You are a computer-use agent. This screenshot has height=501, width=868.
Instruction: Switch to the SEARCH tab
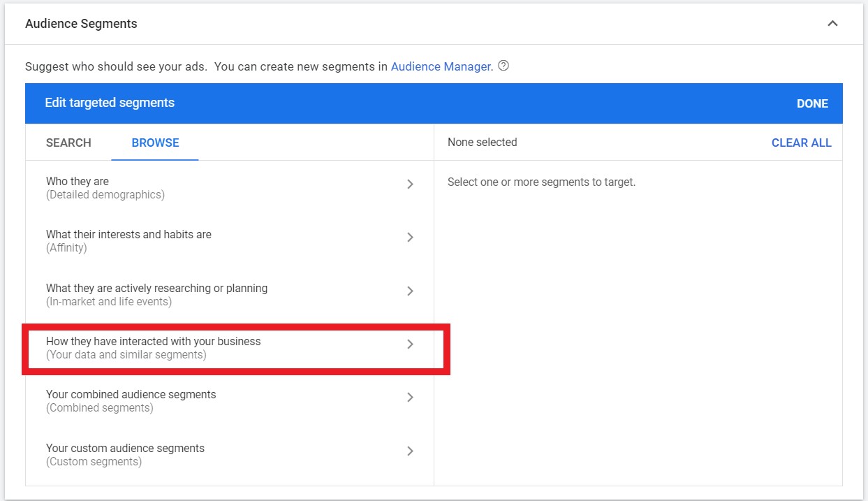pos(68,143)
